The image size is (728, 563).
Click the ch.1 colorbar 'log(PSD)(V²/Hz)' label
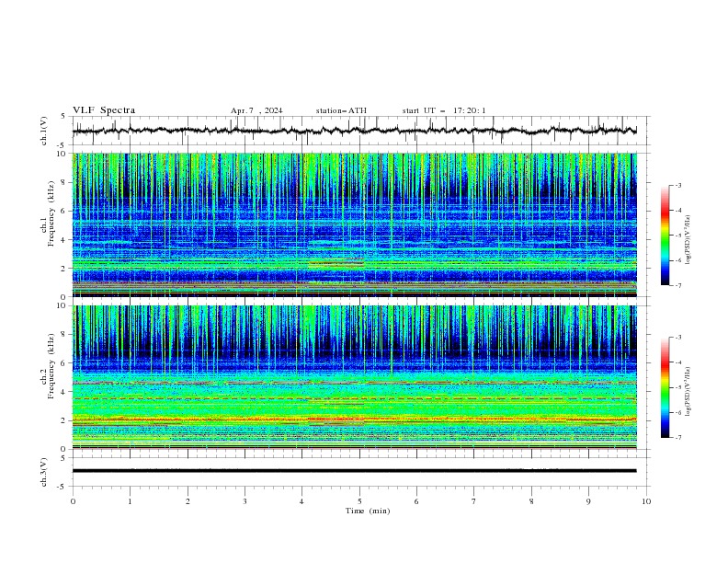coord(688,240)
